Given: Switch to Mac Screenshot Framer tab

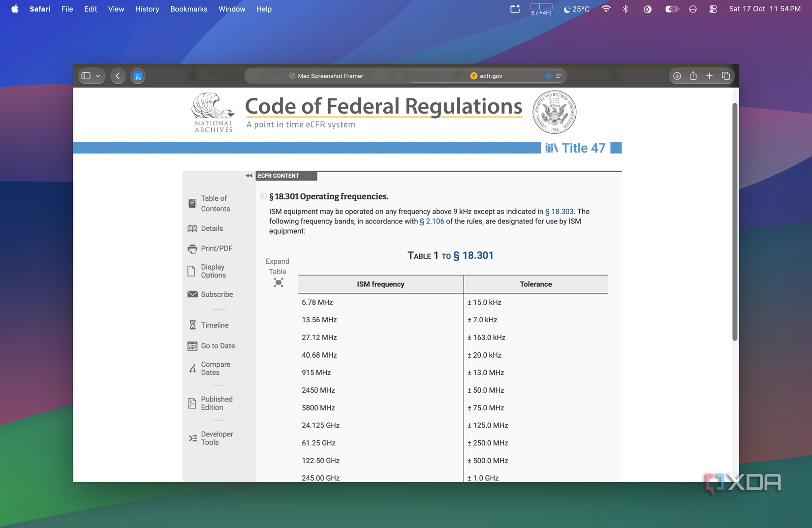Looking at the screenshot, I should (326, 76).
